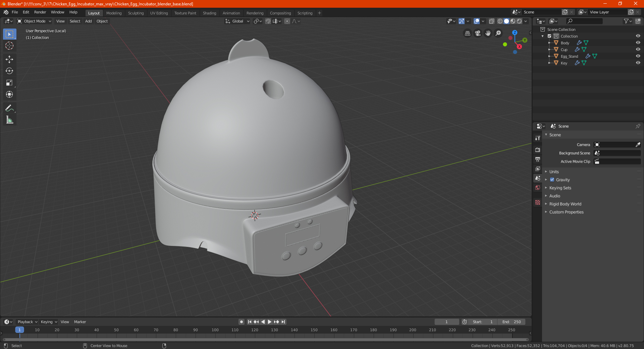This screenshot has height=349, width=644.
Task: Toggle X-ray display mode
Action: coord(491,21)
